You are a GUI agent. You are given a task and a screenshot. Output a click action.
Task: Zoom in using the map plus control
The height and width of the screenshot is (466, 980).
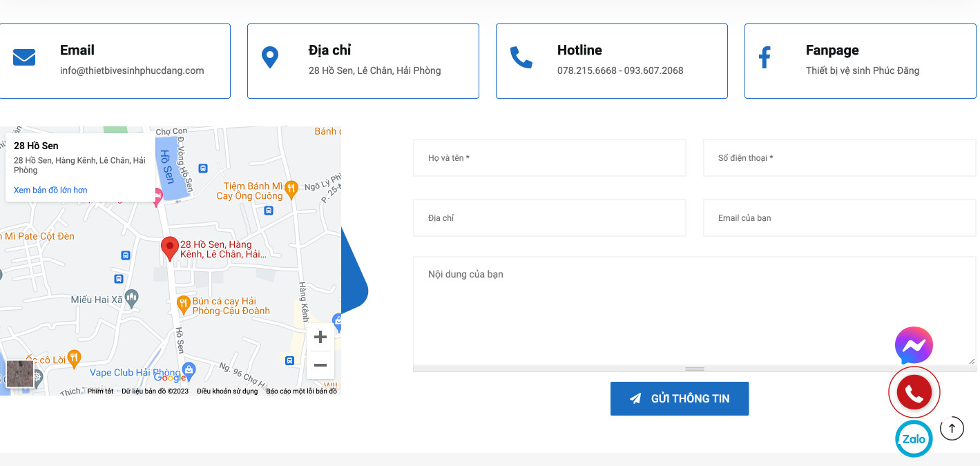320,337
